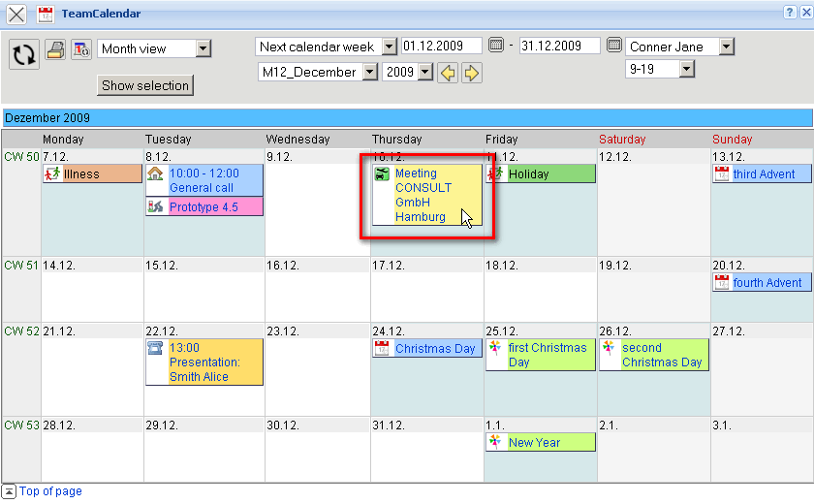The width and height of the screenshot is (814, 504).
Task: Click the TeamCalendar title icon
Action: (46, 14)
